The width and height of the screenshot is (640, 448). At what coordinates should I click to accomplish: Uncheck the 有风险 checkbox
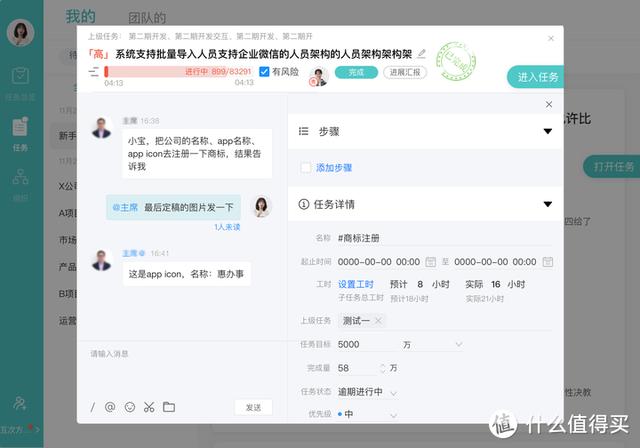(x=264, y=72)
